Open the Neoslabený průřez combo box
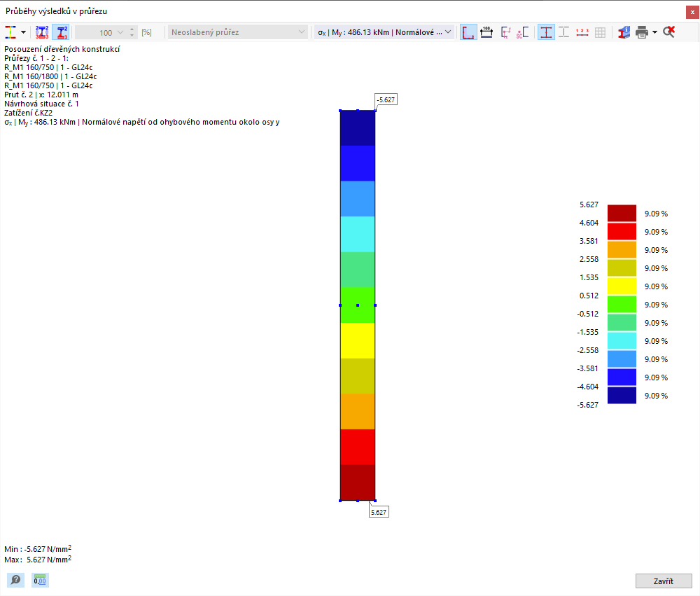This screenshot has height=596, width=700. pyautogui.click(x=238, y=32)
